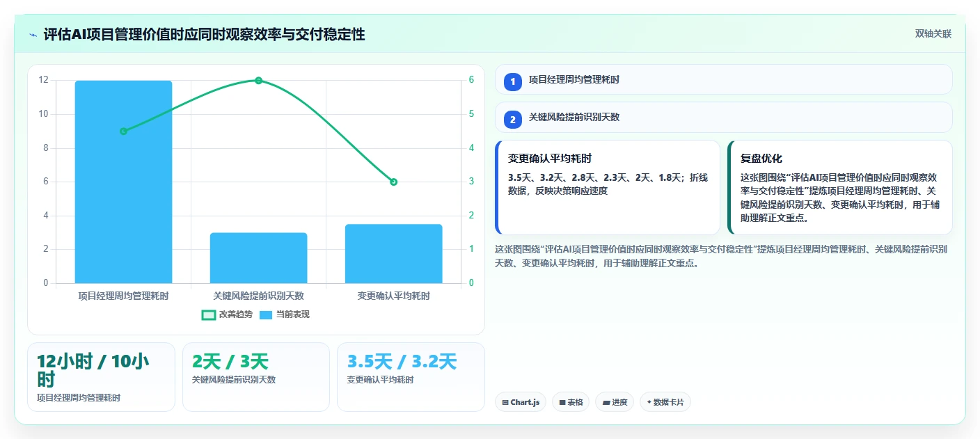This screenshot has width=980, height=439.
Task: Click the sparkle icon in 数据卡片 chip
Action: pyautogui.click(x=649, y=402)
